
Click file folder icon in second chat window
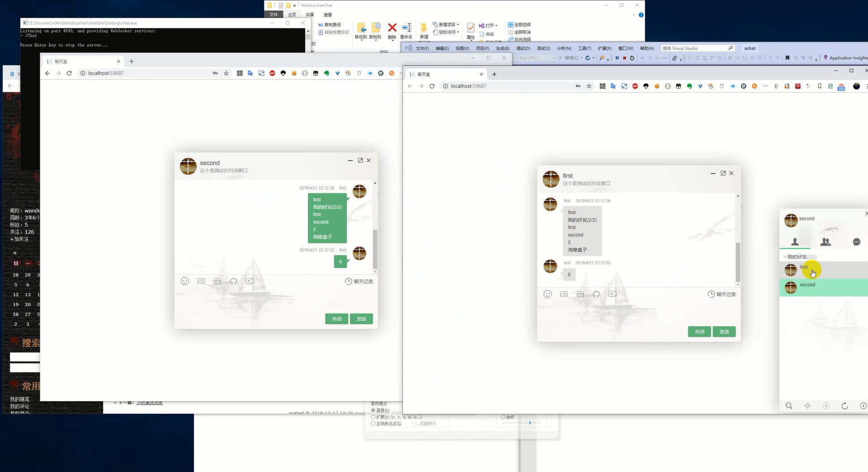point(217,281)
